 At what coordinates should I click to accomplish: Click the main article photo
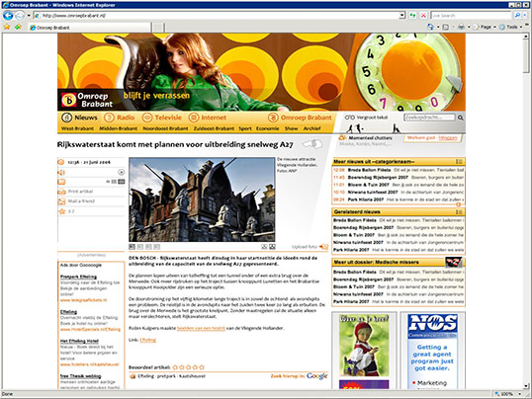pyautogui.click(x=202, y=199)
